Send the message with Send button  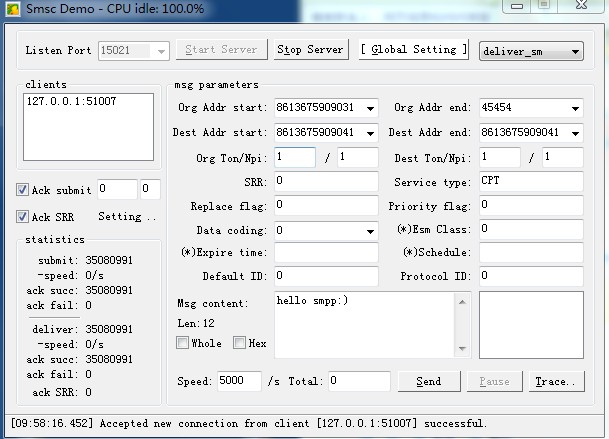429,382
